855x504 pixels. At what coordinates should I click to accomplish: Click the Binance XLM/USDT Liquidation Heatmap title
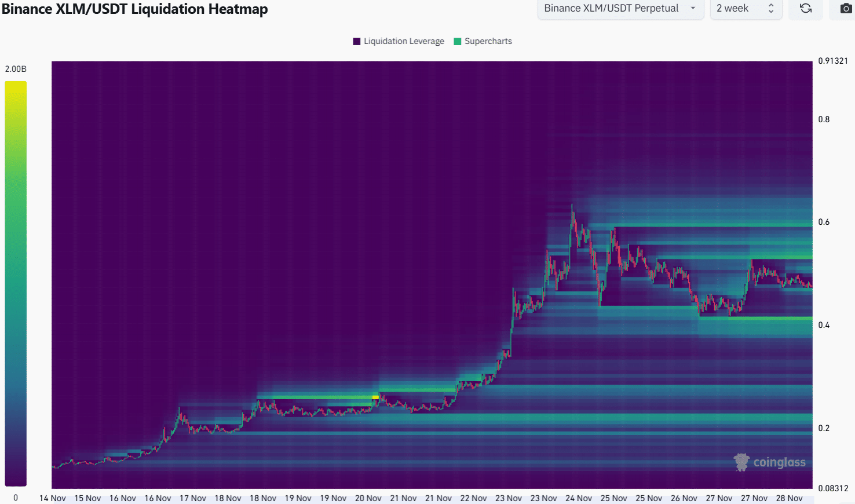tap(134, 9)
